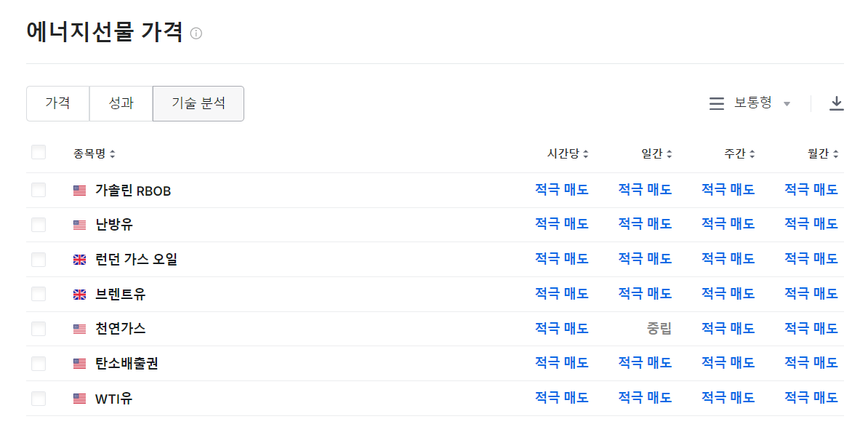Click 런던 가스 오일 시간당 적극 매도

[562, 259]
